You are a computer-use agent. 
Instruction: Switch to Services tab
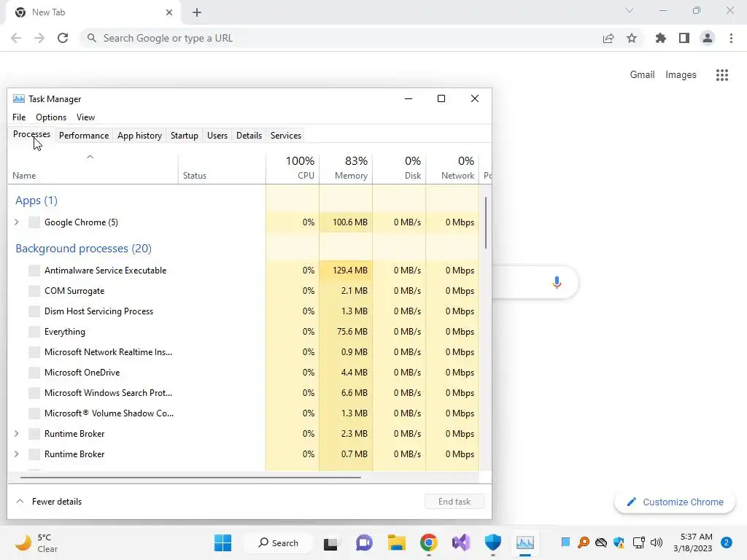(286, 136)
